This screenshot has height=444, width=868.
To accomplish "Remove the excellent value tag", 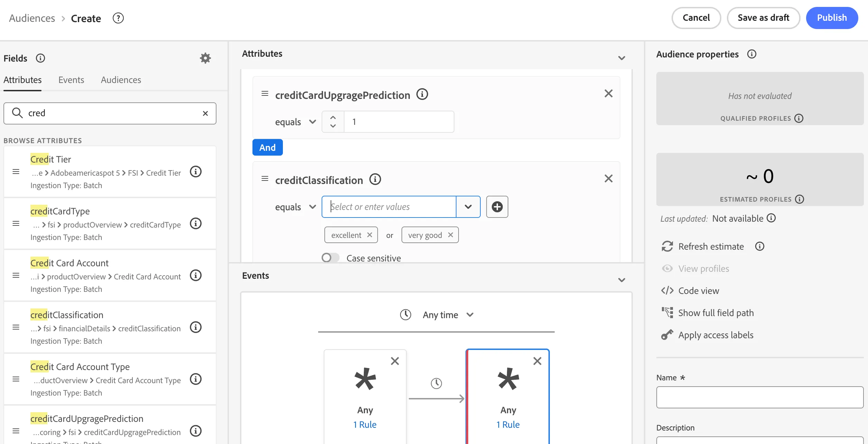I will (x=370, y=235).
